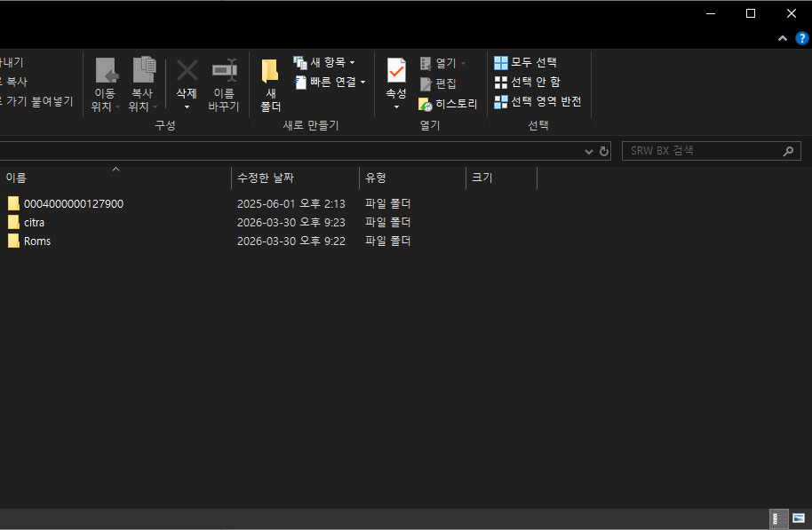Click the SRW BX 검색 search box
The height and width of the screenshot is (530, 812).
point(702,151)
